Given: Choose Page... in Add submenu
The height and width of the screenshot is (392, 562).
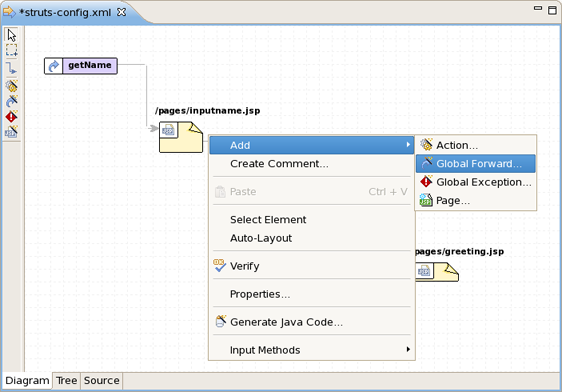Looking at the screenshot, I should 476,201.
